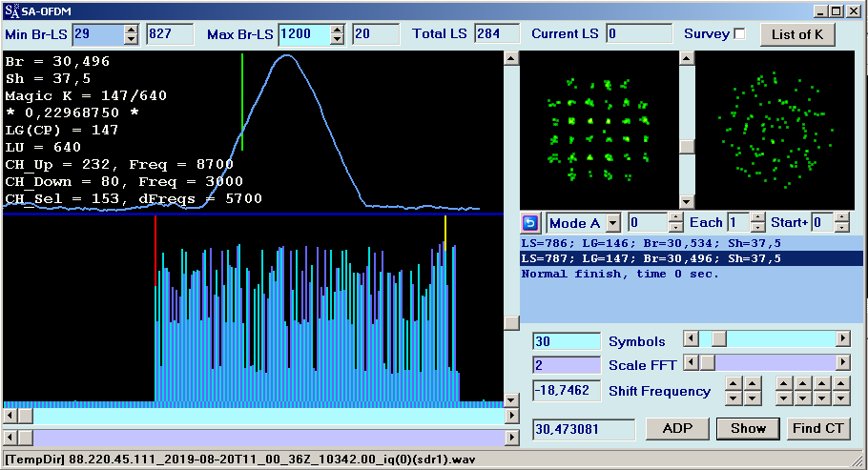Click up arrow of constellation vertical scrollbar
This screenshot has width=868, height=470.
click(x=687, y=58)
